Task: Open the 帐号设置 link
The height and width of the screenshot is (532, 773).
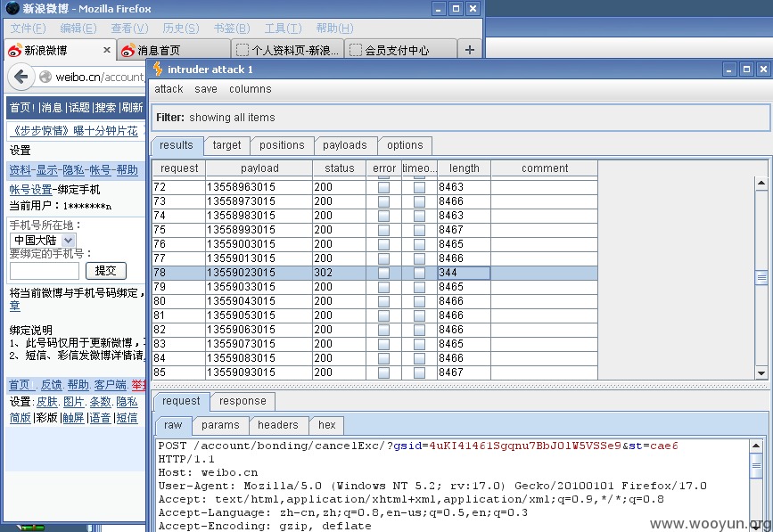Action: (30, 190)
